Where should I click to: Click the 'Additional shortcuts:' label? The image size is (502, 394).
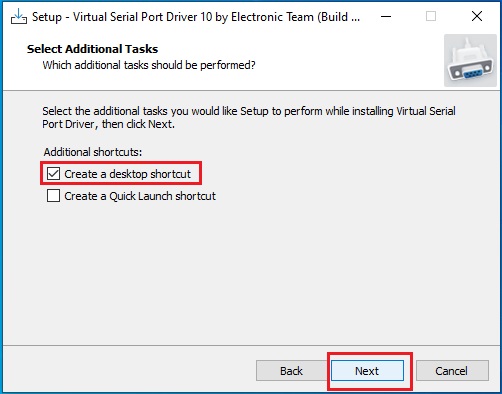tap(93, 152)
